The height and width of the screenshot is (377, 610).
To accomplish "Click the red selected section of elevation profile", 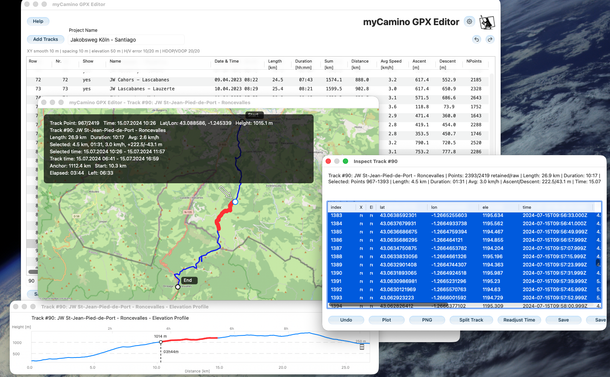I will [189, 340].
